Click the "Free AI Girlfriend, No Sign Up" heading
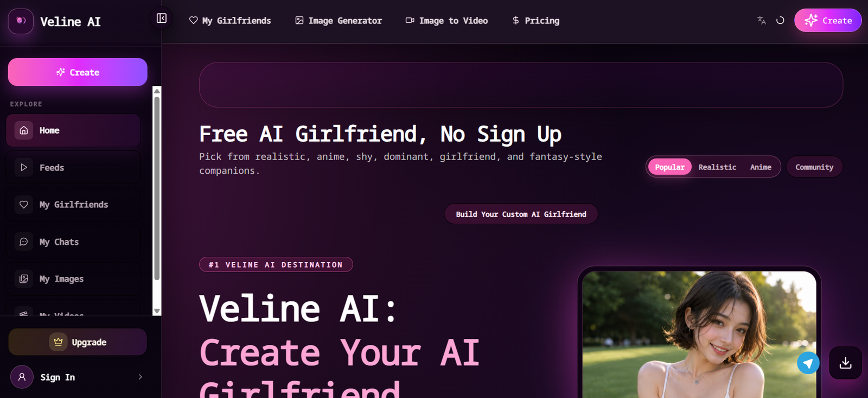868x398 pixels. click(x=380, y=134)
